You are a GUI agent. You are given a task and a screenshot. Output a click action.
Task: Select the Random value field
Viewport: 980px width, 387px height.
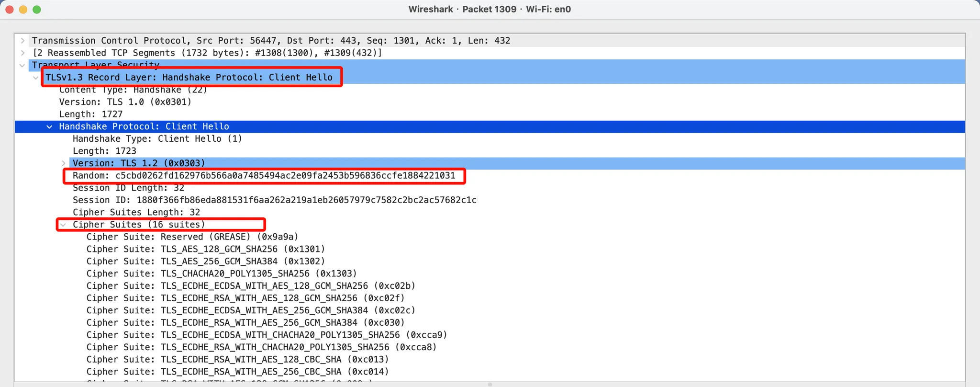click(264, 175)
